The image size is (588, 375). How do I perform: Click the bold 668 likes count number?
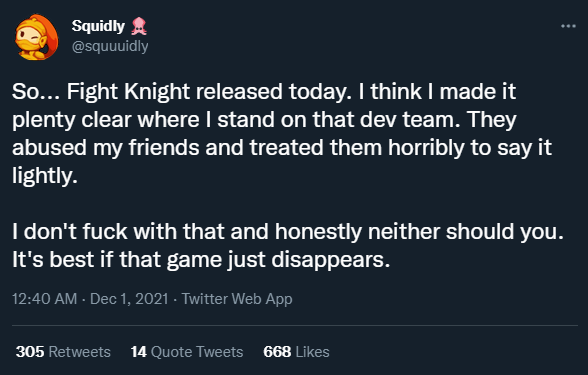[x=277, y=352]
